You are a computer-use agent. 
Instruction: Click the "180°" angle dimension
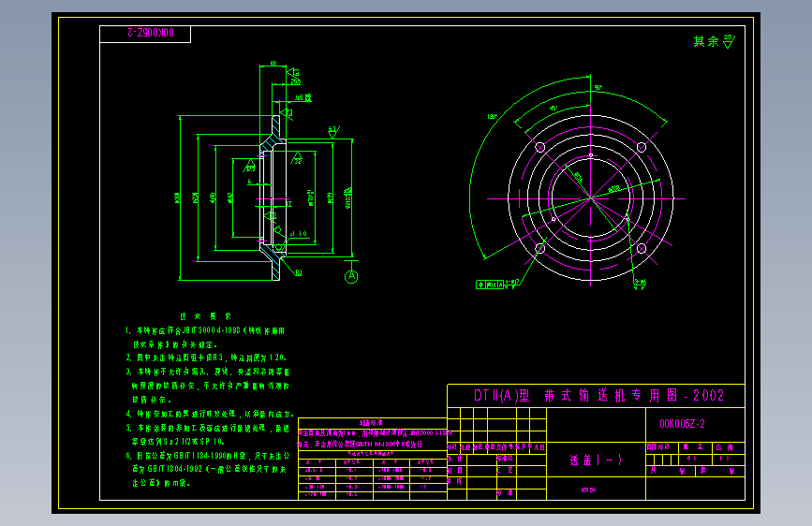click(492, 116)
